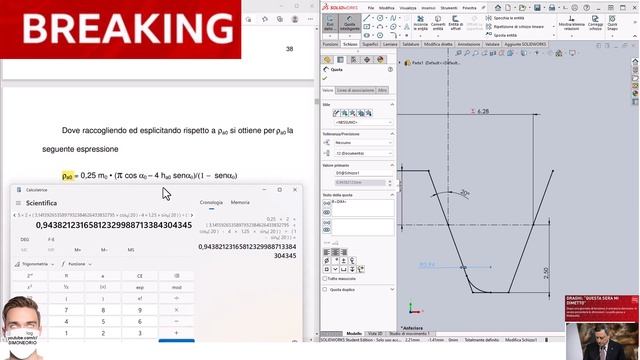The height and width of the screenshot is (360, 640).
Task: Click Specchia le entità (mirror) command
Action: pos(505,18)
